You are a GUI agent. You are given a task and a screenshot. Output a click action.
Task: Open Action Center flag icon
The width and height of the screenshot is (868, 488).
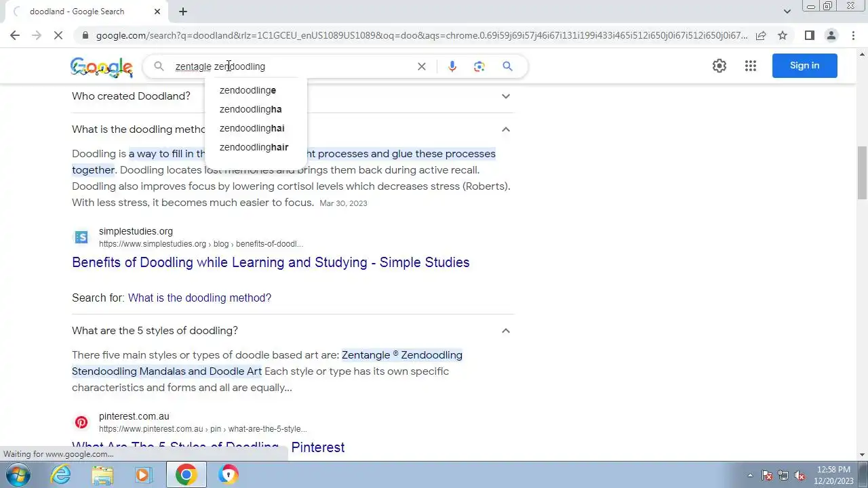tap(767, 475)
